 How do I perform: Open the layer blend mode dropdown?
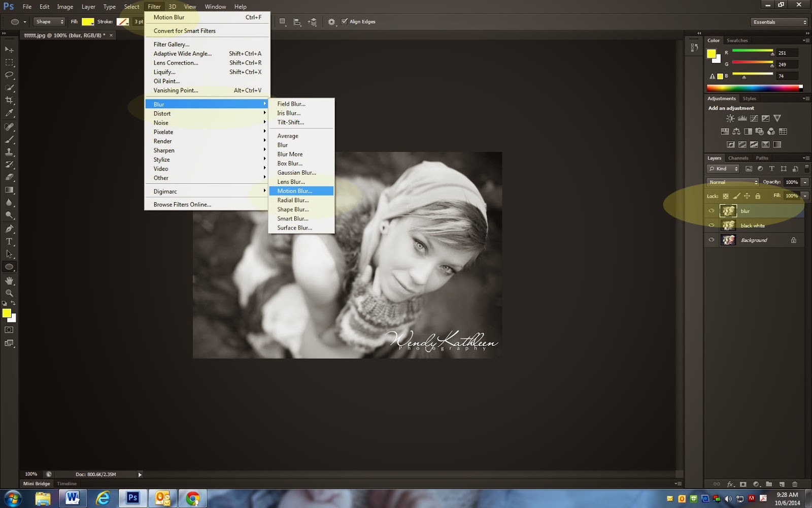pyautogui.click(x=732, y=182)
